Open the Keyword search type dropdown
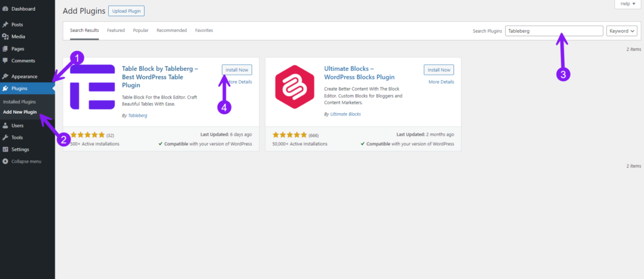Image resolution: width=644 pixels, height=279 pixels. 622,31
